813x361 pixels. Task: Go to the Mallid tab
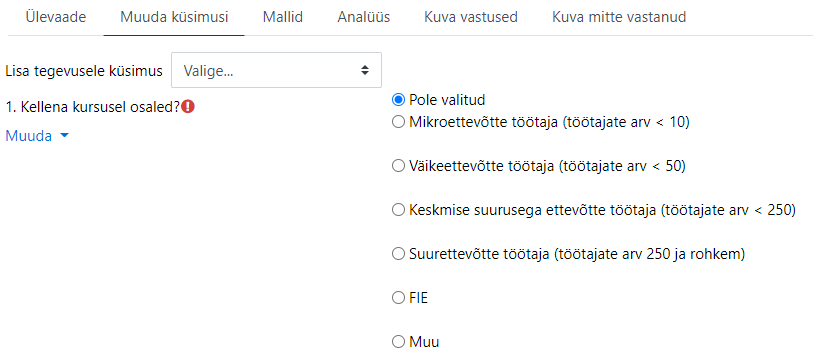point(283,18)
